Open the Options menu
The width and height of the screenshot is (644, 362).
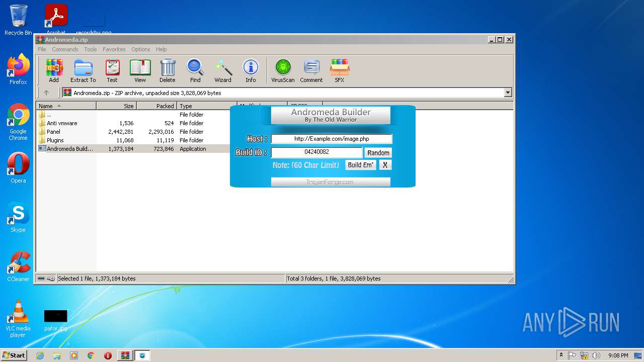point(141,49)
